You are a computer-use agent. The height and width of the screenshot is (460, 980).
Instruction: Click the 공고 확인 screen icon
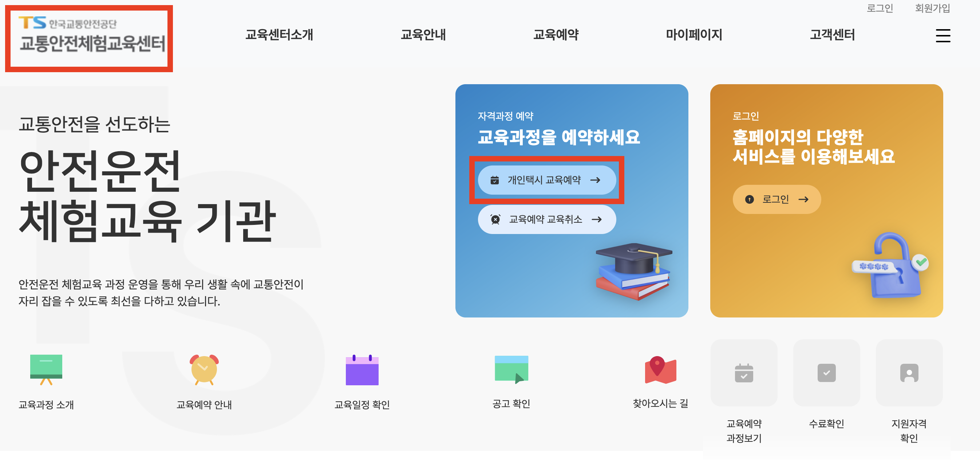pos(511,369)
